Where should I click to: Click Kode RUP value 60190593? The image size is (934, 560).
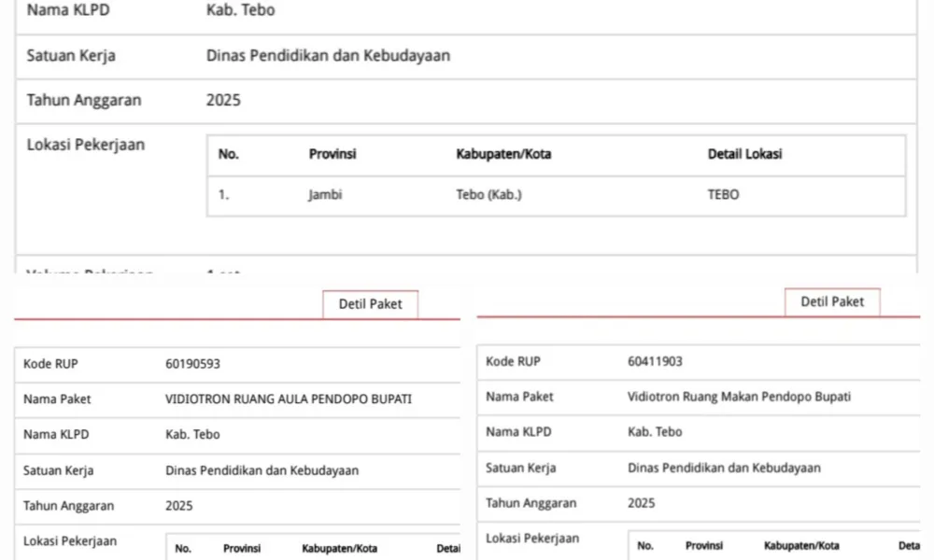(192, 364)
